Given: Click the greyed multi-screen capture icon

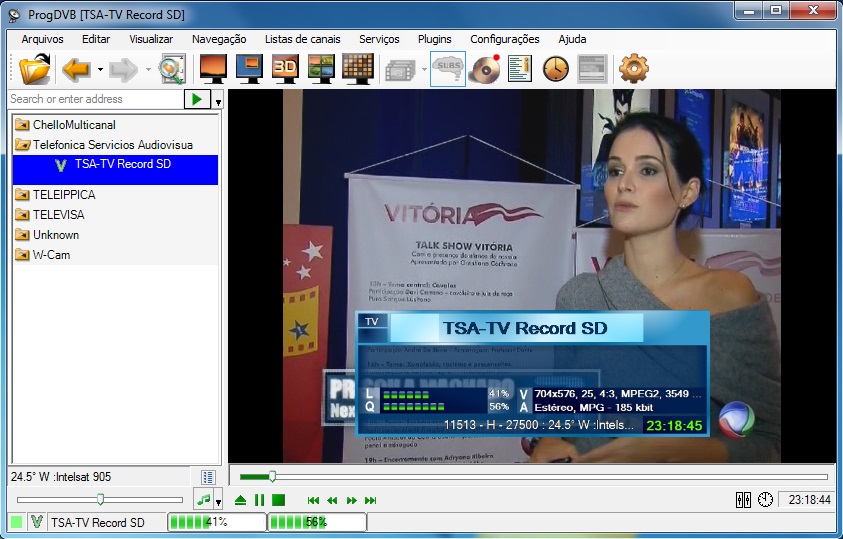Looking at the screenshot, I should (401, 70).
